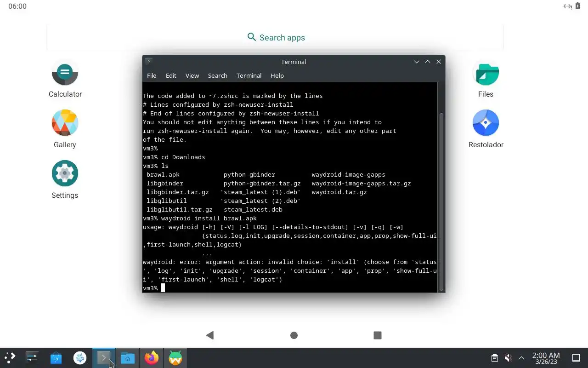Click the Search apps field
Image resolution: width=588 pixels, height=368 pixels.
276,37
